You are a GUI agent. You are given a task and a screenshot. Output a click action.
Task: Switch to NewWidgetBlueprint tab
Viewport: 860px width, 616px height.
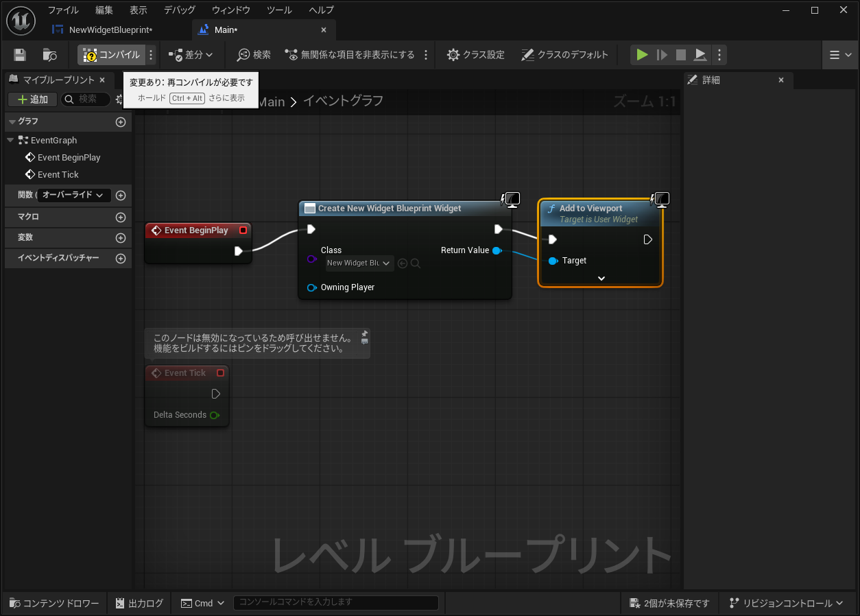(110, 30)
